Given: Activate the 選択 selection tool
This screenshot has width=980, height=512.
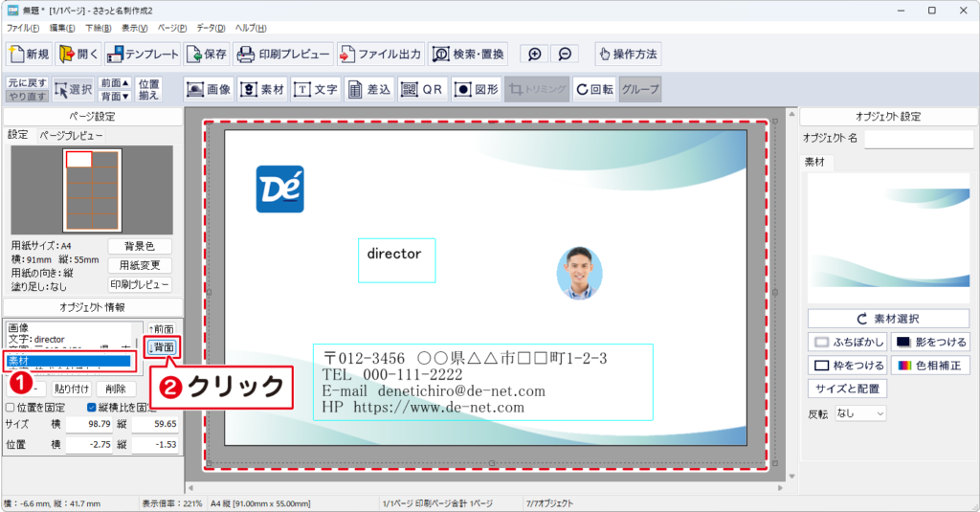Looking at the screenshot, I should 73,89.
